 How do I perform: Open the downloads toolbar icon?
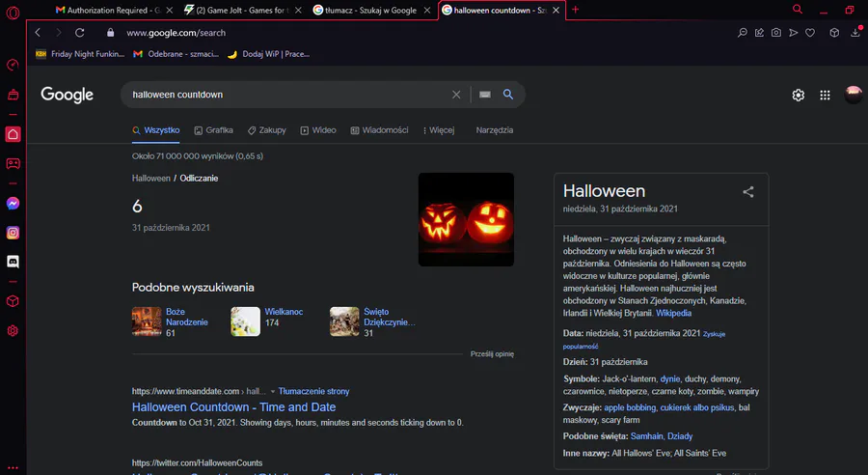click(855, 33)
